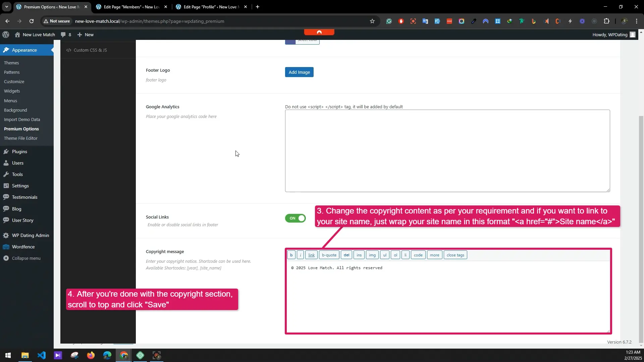
Task: Click the ul quicktag button
Action: pos(385,255)
